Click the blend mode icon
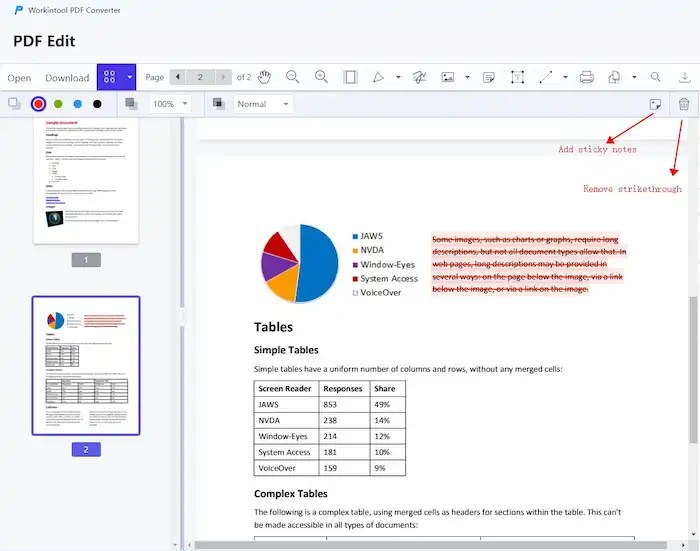The image size is (700, 551). click(218, 104)
